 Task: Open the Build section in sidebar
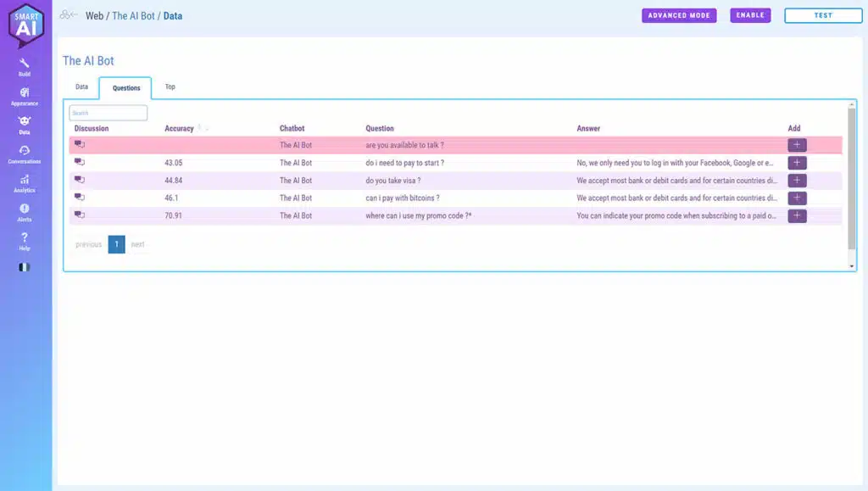click(x=24, y=64)
